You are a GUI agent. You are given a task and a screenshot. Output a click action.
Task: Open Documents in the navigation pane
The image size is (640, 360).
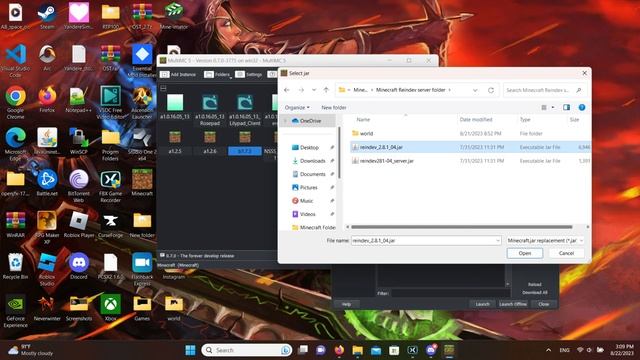[x=312, y=174]
